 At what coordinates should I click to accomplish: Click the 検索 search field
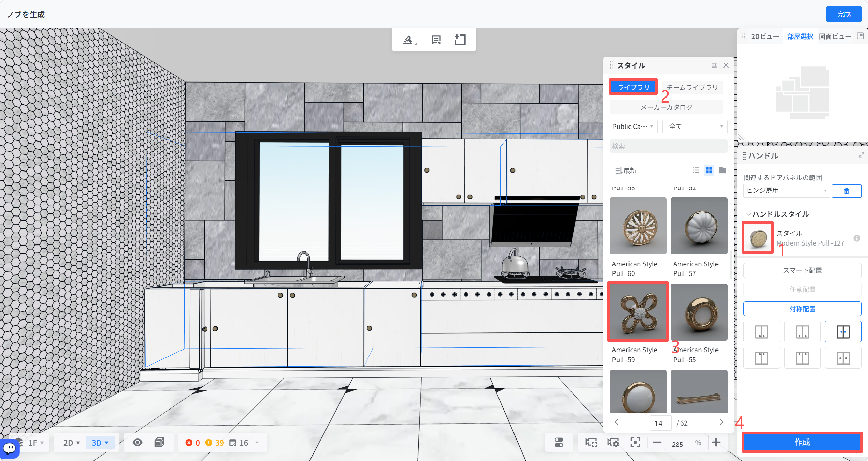(x=668, y=146)
